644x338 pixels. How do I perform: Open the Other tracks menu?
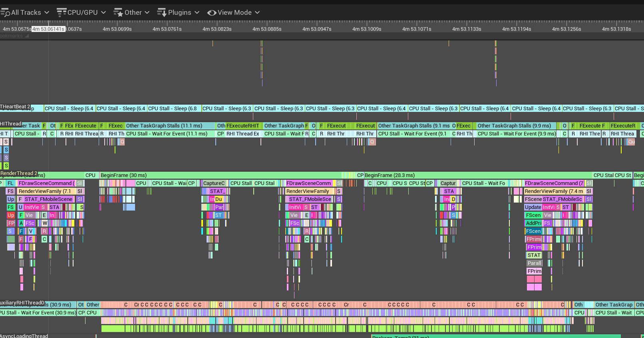(132, 12)
